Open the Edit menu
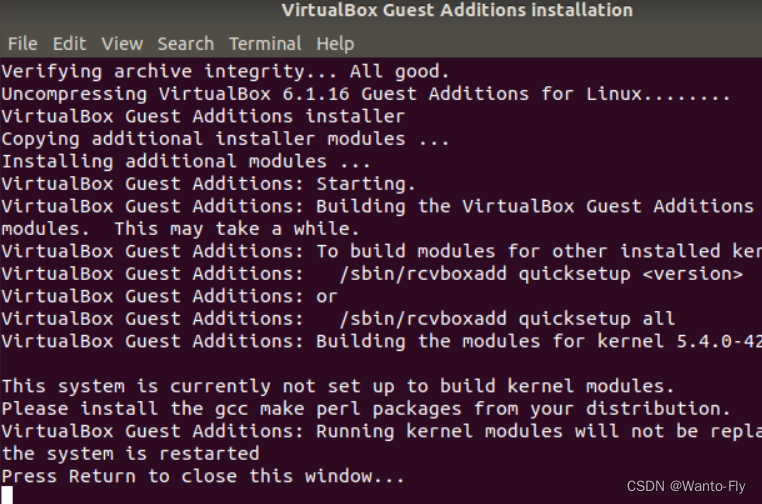The width and height of the screenshot is (762, 504). point(69,44)
